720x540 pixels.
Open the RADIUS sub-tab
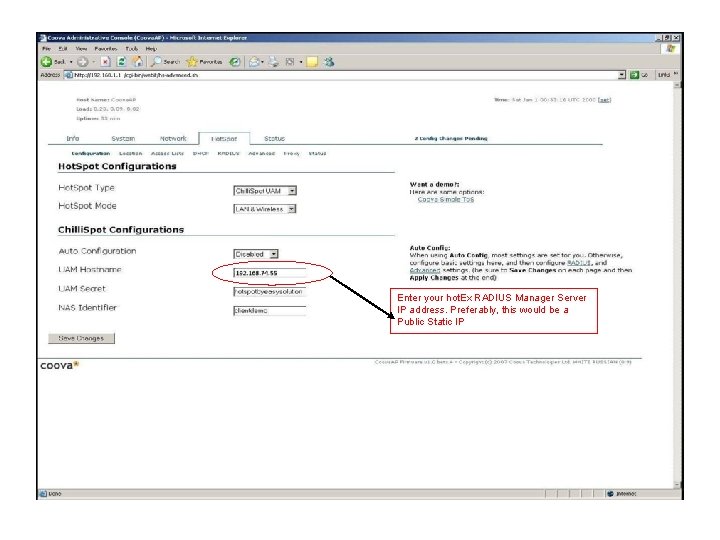[x=229, y=153]
